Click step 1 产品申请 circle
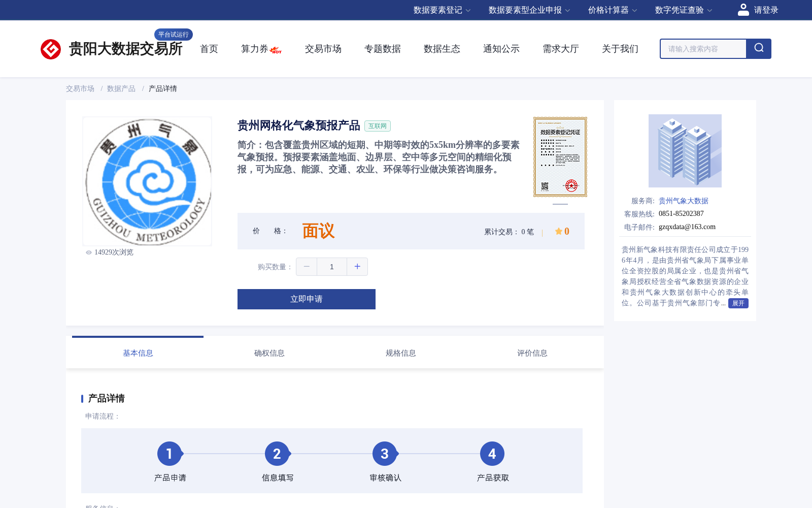812x508 pixels. pyautogui.click(x=170, y=454)
